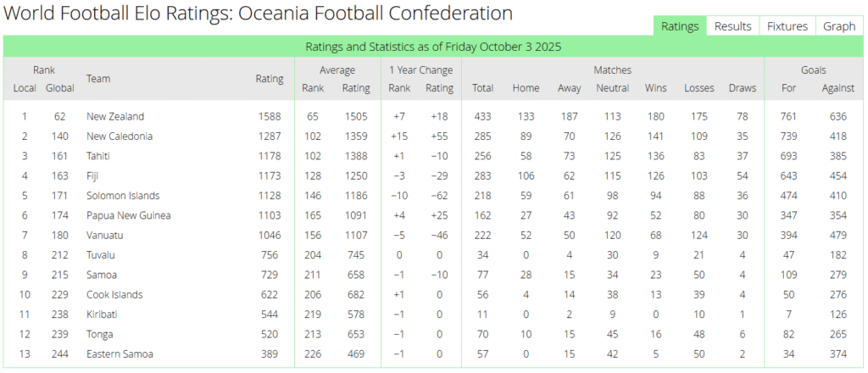Click the Ratings tab
This screenshot has height=373, width=868.
(x=679, y=26)
